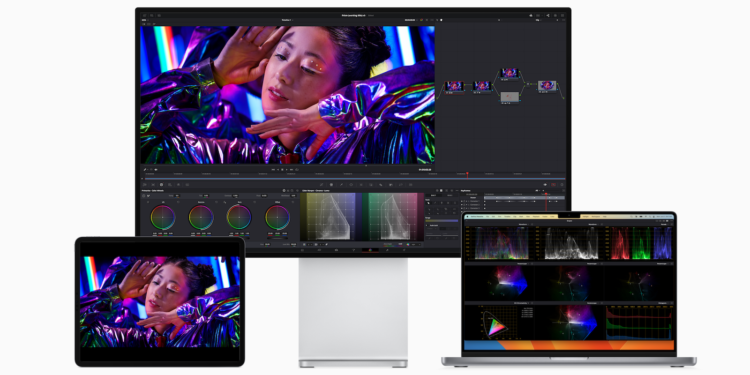This screenshot has height=375, width=750.
Task: Toggle the Nodes panel icon in top-right toolbar
Action: point(548,15)
